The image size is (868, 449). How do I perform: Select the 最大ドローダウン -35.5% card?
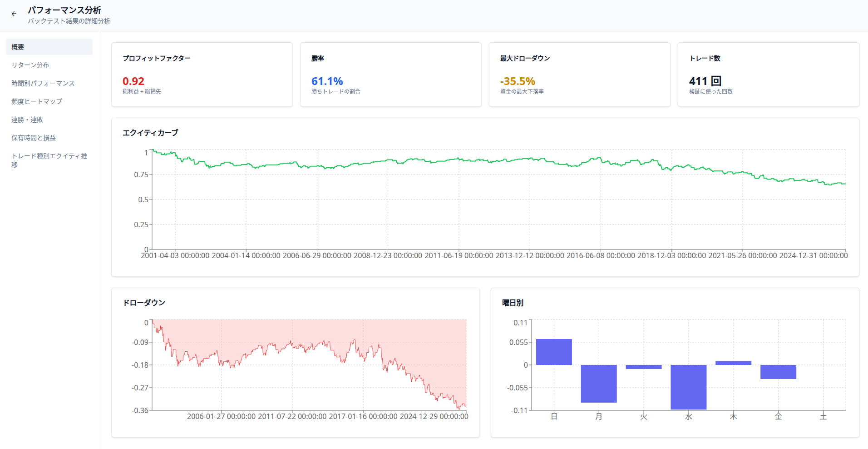pos(579,75)
